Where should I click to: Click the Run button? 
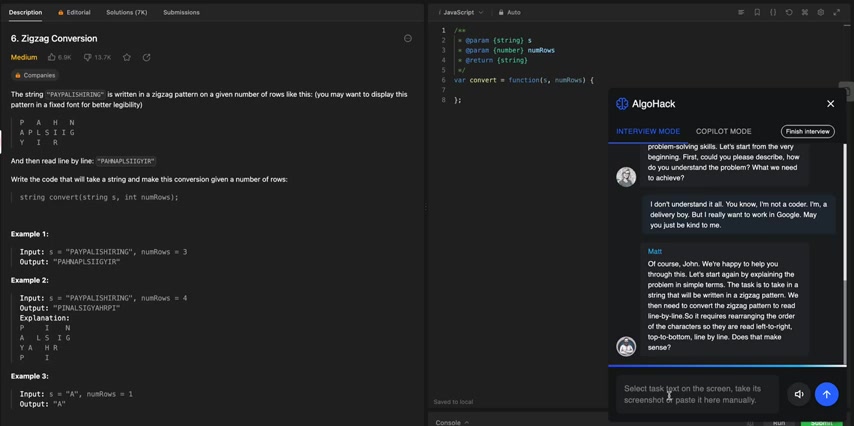779,423
